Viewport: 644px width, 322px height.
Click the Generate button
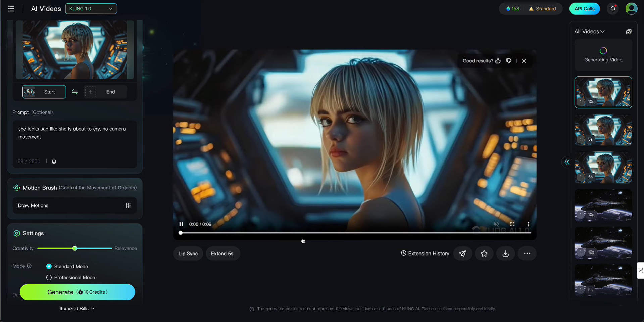point(78,292)
